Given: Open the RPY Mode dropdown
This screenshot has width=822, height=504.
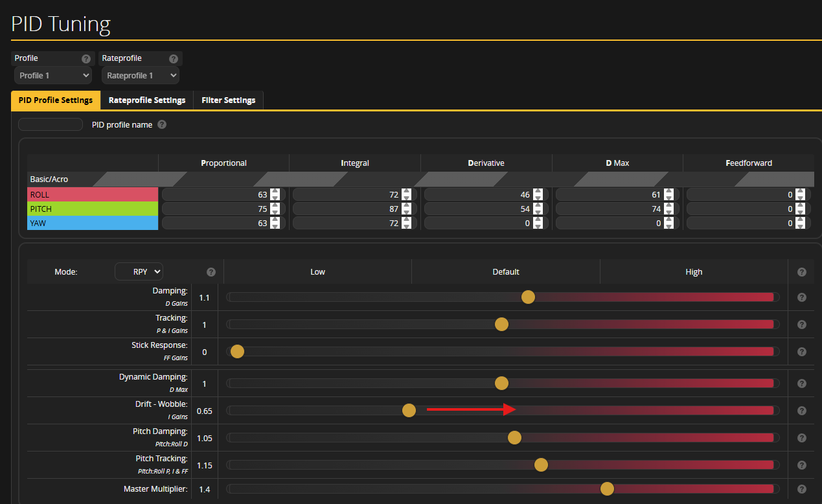Looking at the screenshot, I should 139,272.
